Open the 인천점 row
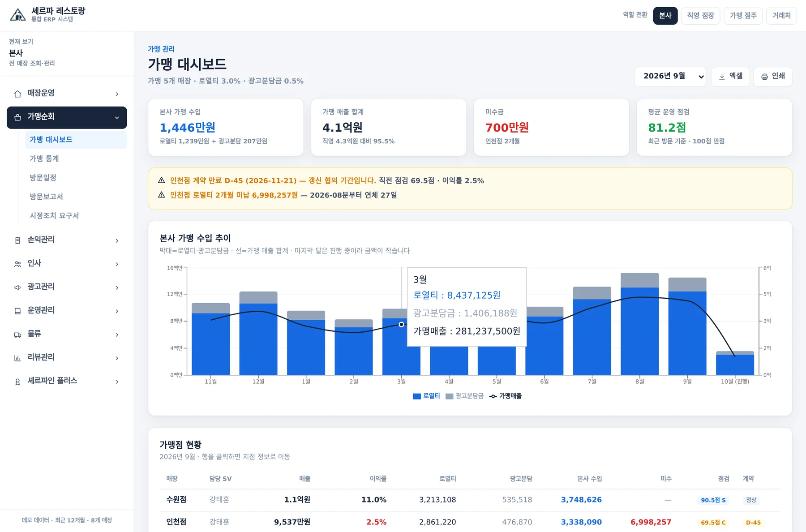806x532 pixels. click(470, 522)
